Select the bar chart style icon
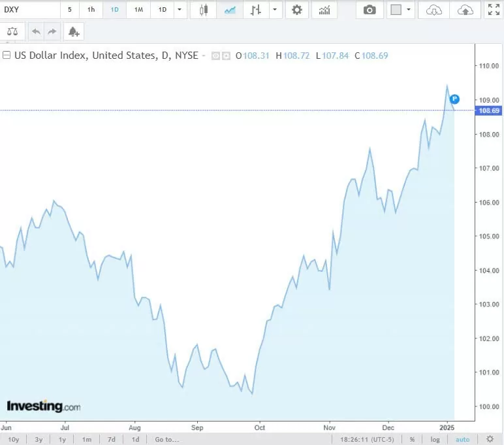The width and height of the screenshot is (504, 445). coord(256,10)
